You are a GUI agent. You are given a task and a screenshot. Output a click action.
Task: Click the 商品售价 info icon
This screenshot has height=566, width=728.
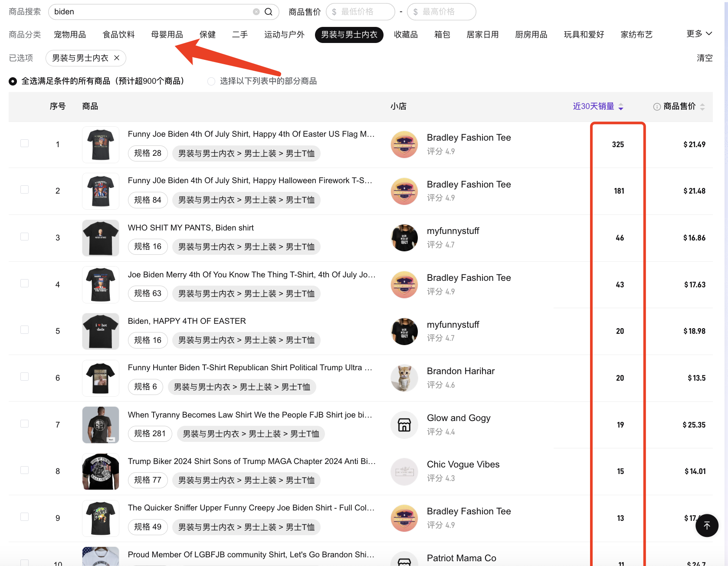657,107
